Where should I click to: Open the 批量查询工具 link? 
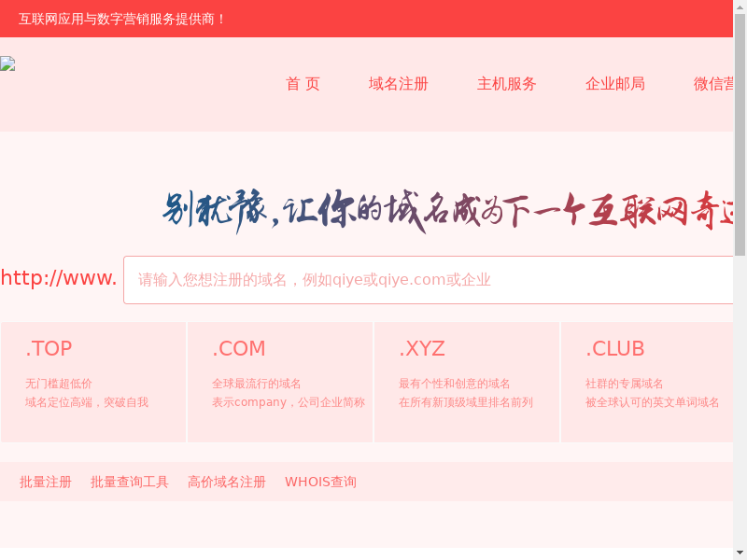(130, 482)
